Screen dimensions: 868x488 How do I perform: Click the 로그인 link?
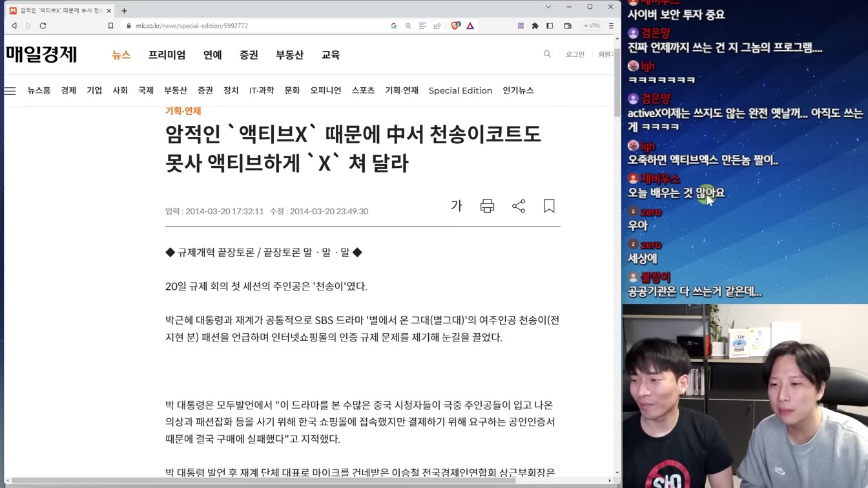point(575,54)
